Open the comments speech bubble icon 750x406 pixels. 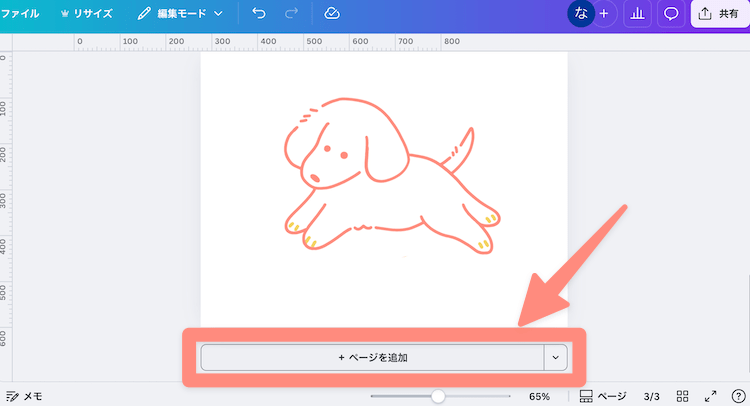(x=671, y=14)
